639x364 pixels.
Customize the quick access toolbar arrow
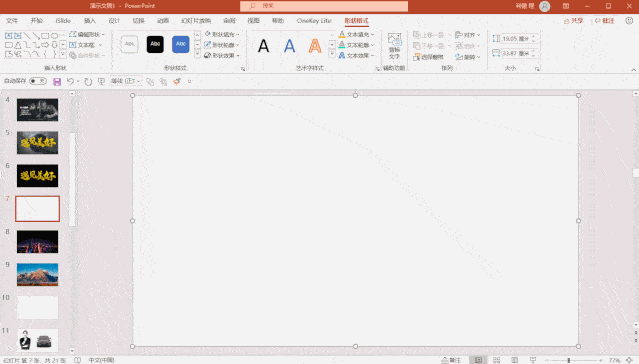pyautogui.click(x=189, y=82)
